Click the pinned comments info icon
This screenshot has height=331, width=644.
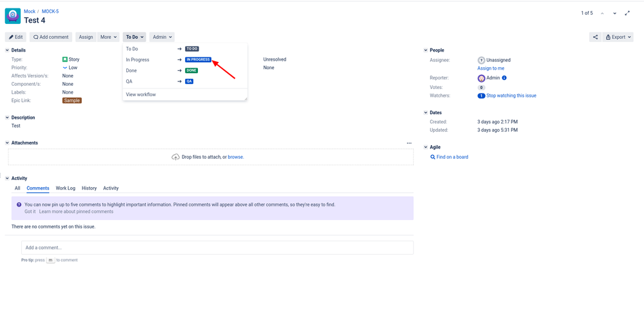[19, 205]
